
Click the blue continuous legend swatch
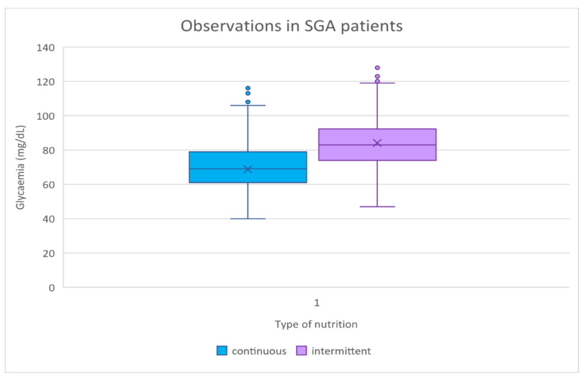pos(222,351)
